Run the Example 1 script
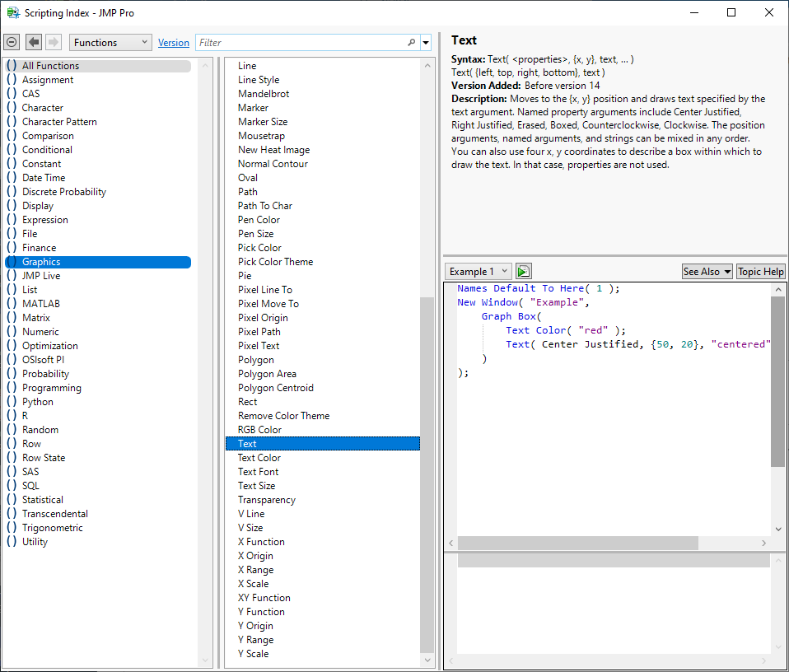 (522, 270)
